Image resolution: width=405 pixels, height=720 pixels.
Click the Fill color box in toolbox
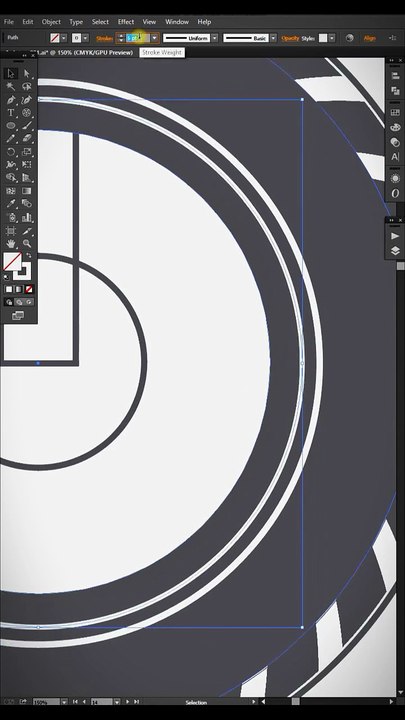pyautogui.click(x=11, y=261)
